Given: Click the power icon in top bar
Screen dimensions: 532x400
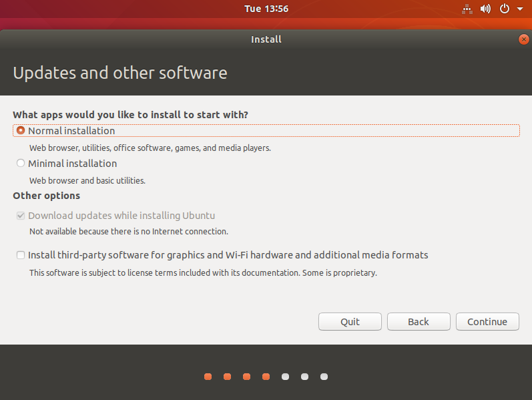Looking at the screenshot, I should [x=505, y=9].
